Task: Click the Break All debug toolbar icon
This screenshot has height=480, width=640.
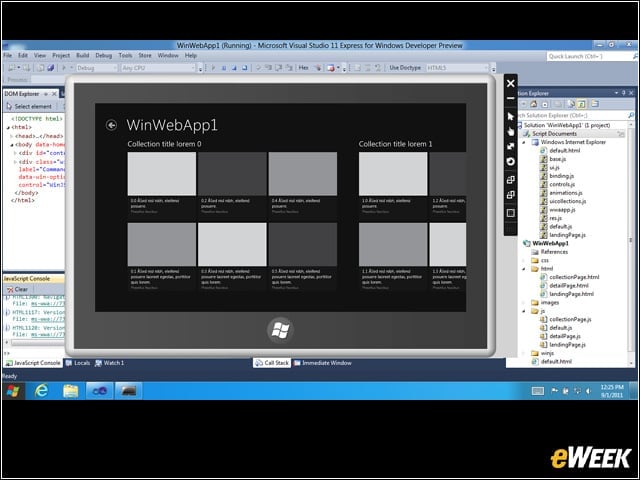Action: click(x=224, y=68)
